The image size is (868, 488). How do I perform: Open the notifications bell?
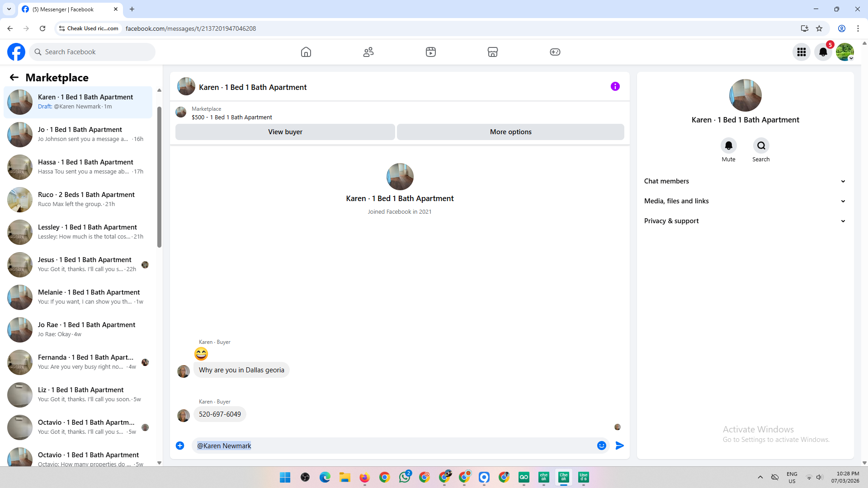click(823, 52)
